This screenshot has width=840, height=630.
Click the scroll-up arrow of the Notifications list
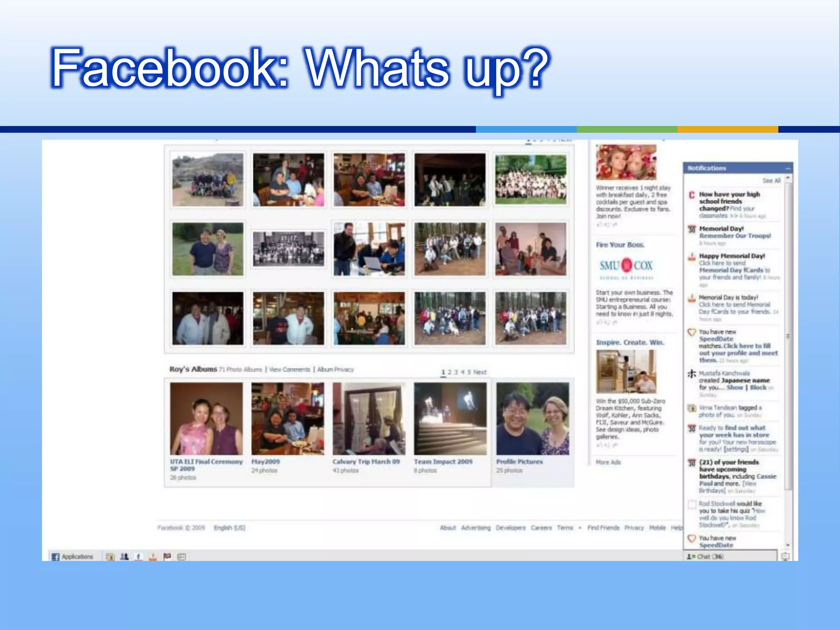(788, 178)
